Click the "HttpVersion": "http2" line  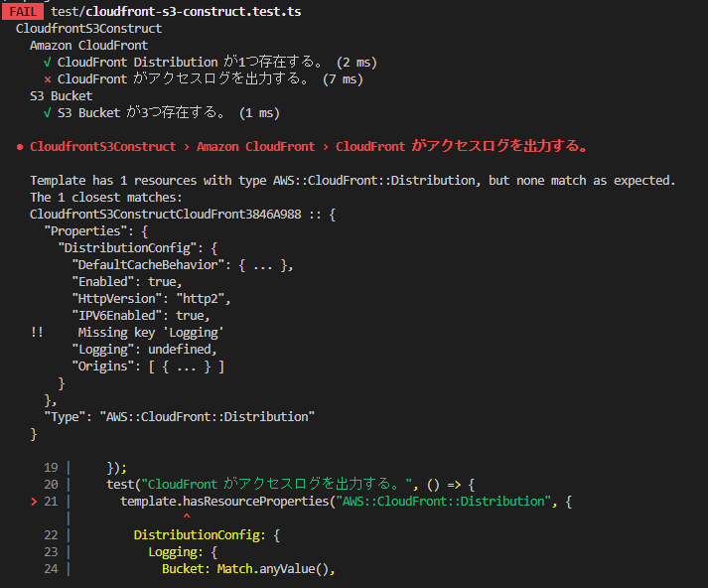coord(151,299)
